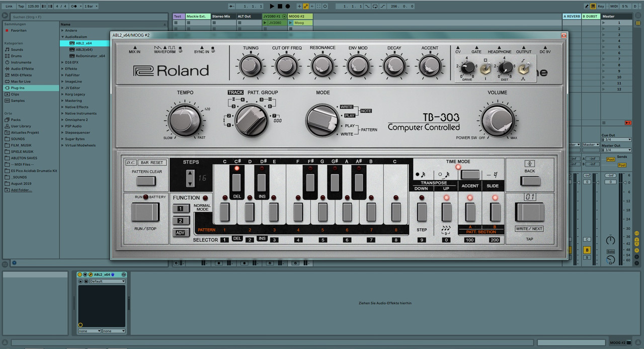This screenshot has width=644, height=349.
Task: Select the Master track header
Action: coord(617,16)
